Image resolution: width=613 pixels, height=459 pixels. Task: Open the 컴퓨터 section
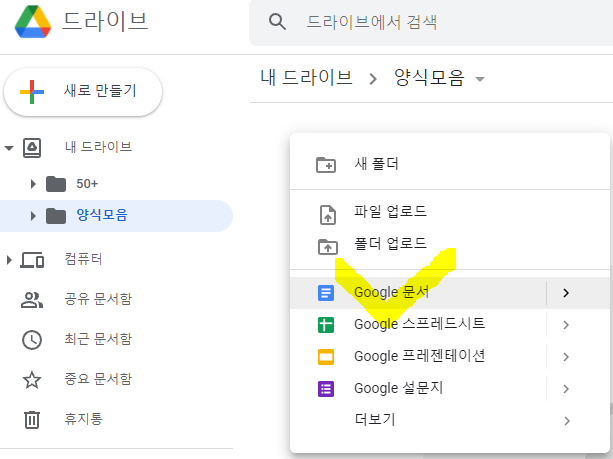pos(83,259)
